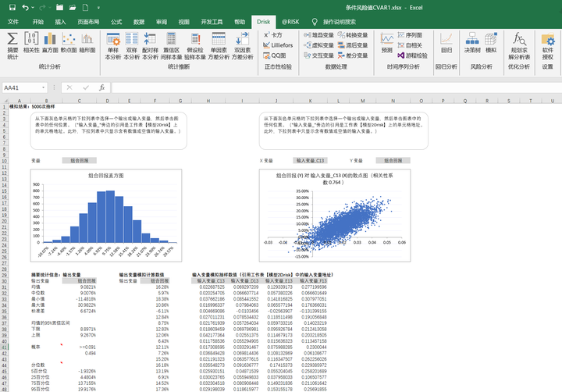Image resolution: width=562 pixels, height=392 pixels.
Task: Select row header 41
Action: click(x=5, y=347)
